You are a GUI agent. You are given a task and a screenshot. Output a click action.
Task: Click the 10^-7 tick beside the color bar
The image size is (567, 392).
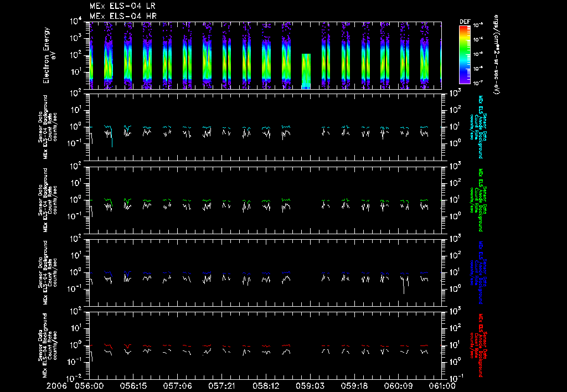click(478, 83)
